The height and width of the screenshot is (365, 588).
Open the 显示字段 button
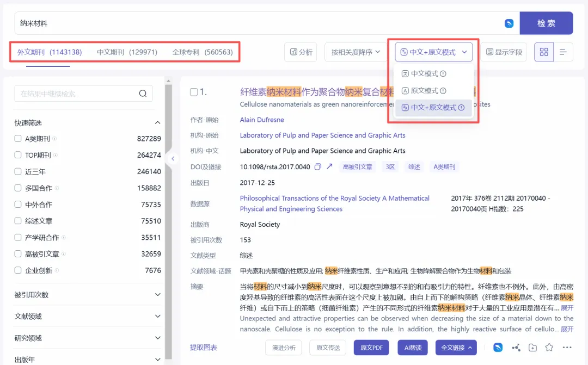504,52
